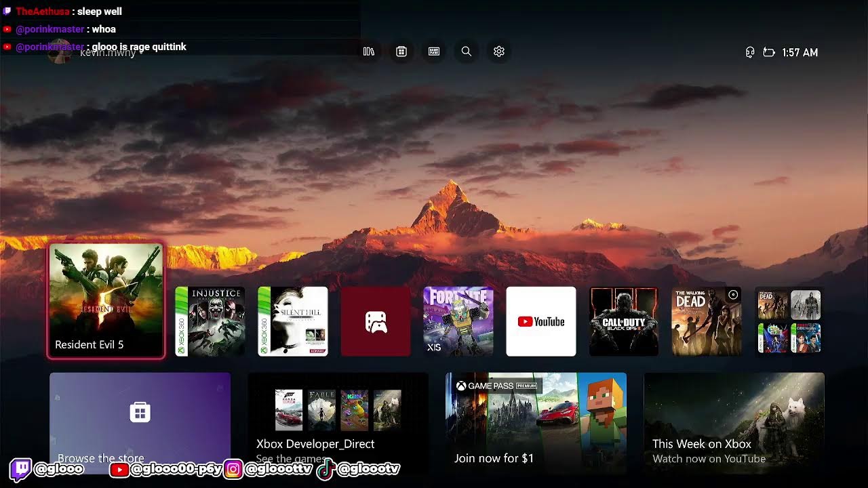
Task: Open the grouped games collection tile
Action: [x=789, y=321]
